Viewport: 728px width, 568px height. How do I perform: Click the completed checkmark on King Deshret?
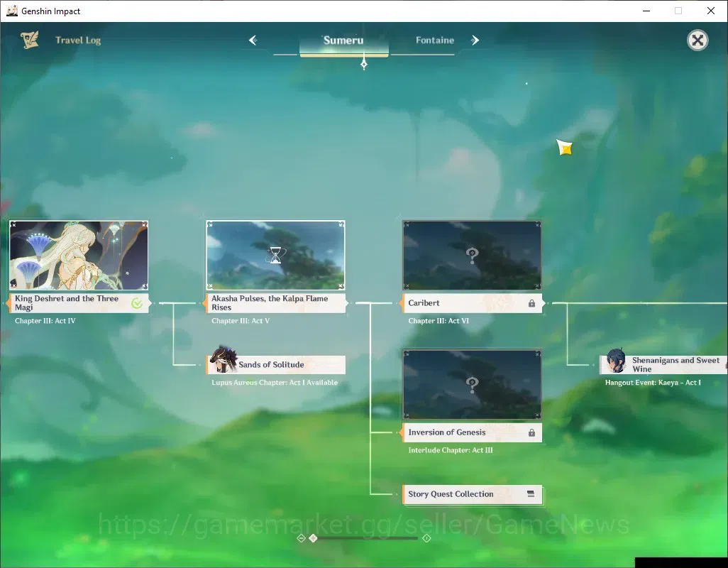[x=136, y=303]
